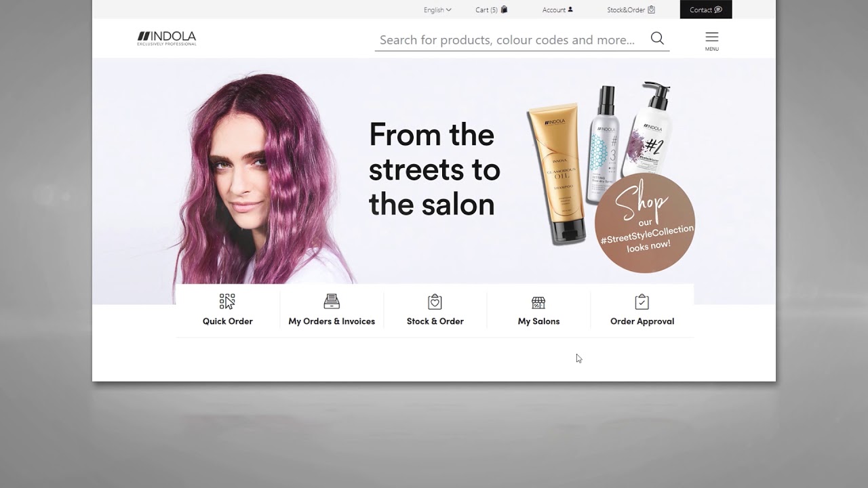Viewport: 868px width, 488px height.
Task: Click the Quick Order icon
Action: (x=227, y=301)
